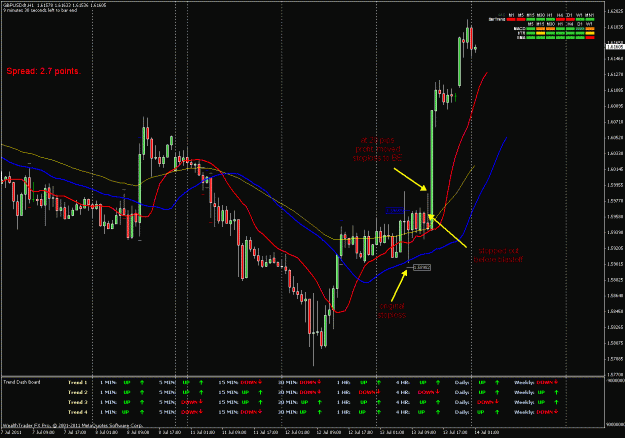The width and height of the screenshot is (625, 438).
Task: Click the current price marker on price axis
Action: [x=615, y=47]
